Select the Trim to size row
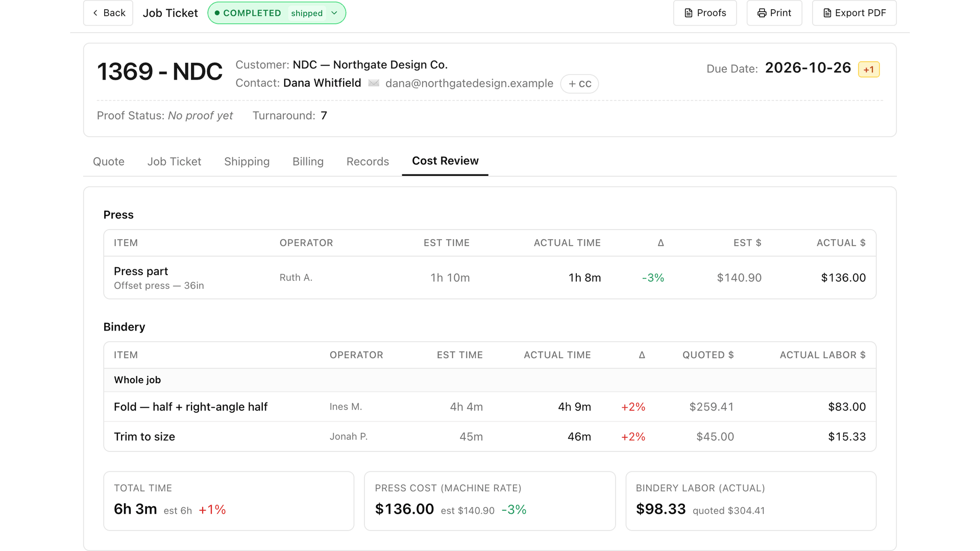The width and height of the screenshot is (980, 551). pyautogui.click(x=490, y=437)
